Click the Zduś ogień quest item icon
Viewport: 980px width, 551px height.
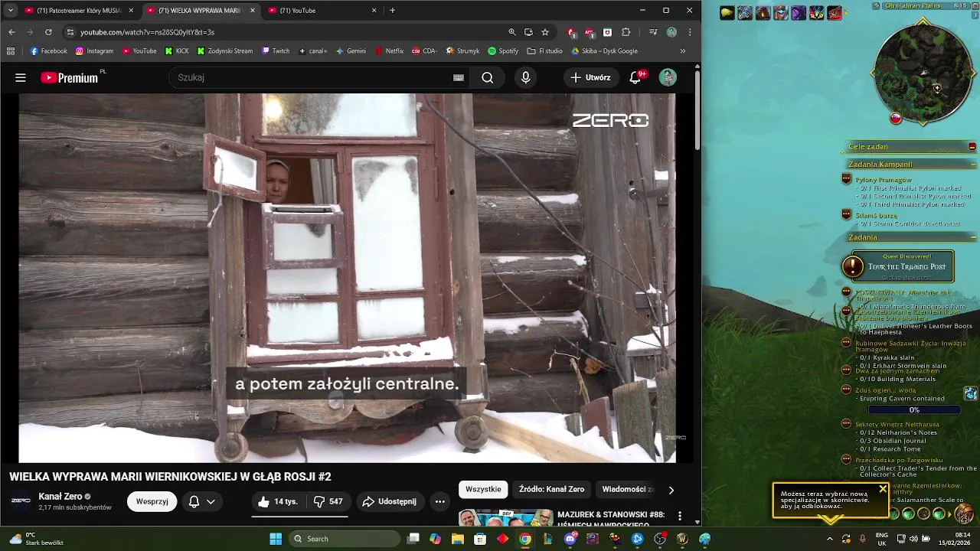coord(971,393)
